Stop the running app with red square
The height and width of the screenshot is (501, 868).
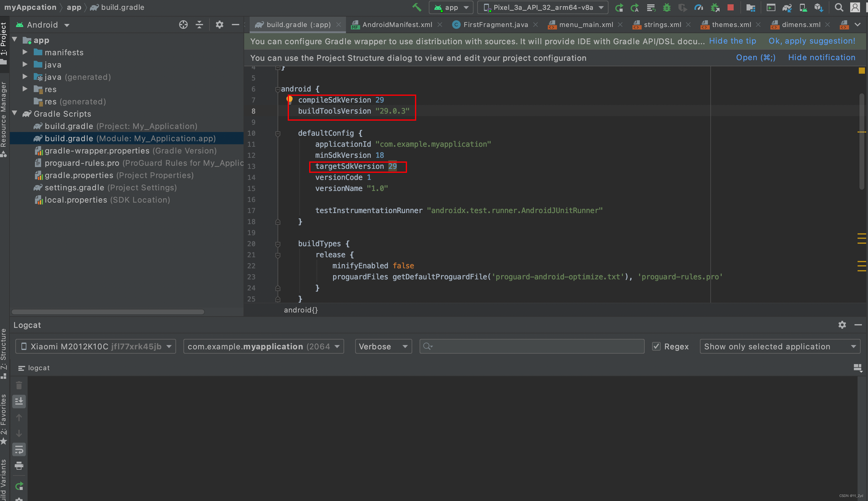pyautogui.click(x=731, y=7)
